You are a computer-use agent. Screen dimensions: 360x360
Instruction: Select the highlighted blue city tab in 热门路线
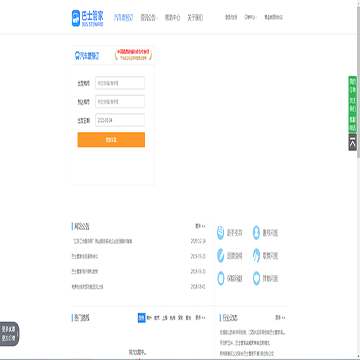(141, 318)
